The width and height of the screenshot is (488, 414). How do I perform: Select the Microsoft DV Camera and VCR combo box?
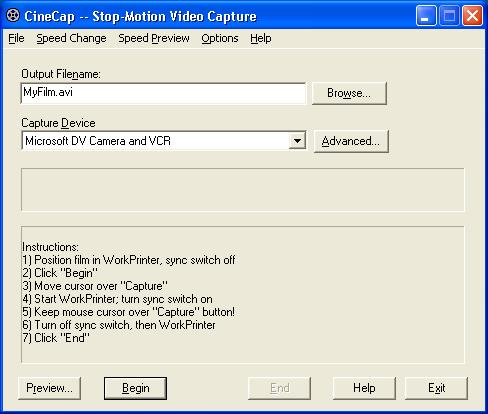[x=164, y=141]
